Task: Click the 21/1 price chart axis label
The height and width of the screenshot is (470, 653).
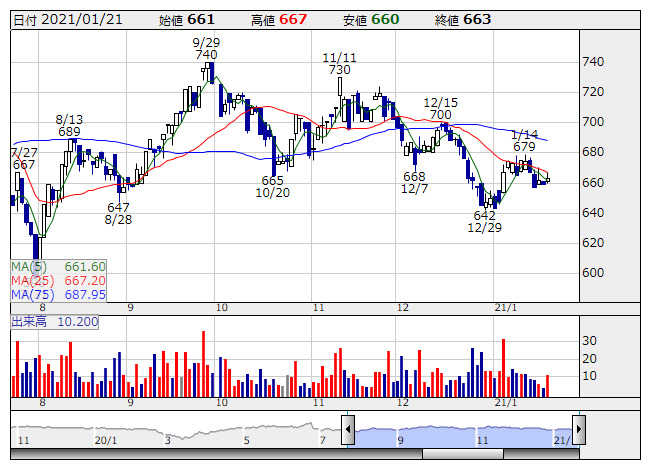Action: (506, 308)
